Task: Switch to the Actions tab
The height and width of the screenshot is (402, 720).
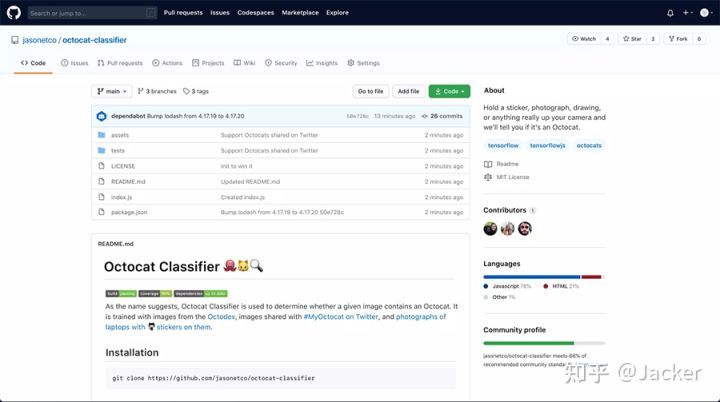Action: pos(168,63)
